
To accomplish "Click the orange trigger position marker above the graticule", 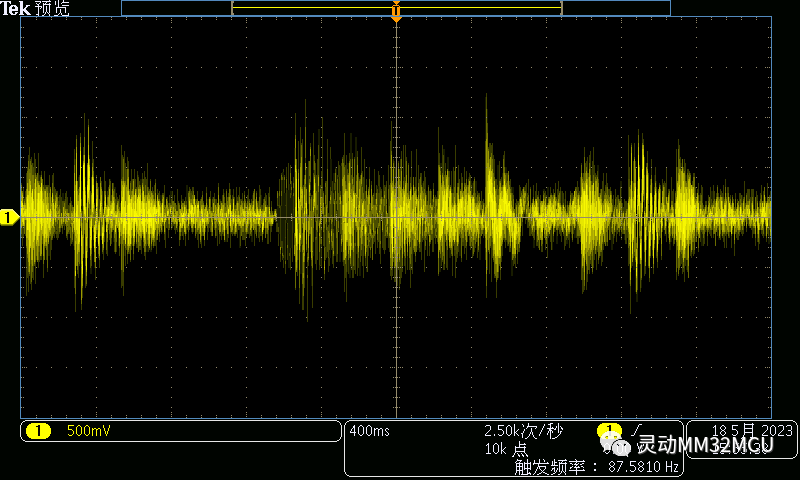I will (396, 19).
